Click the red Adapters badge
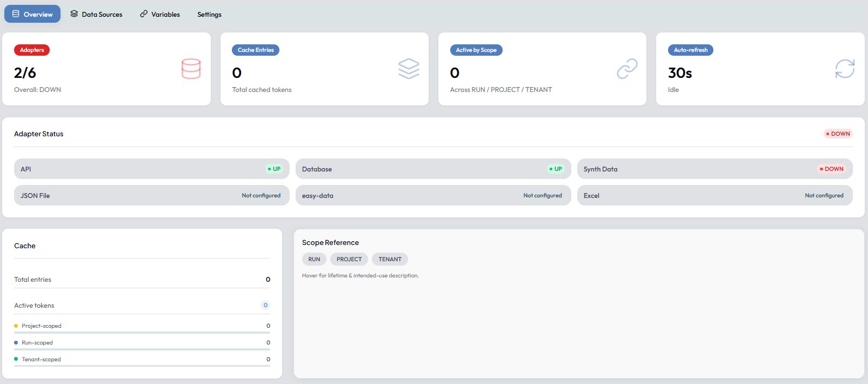Viewport: 868px width, 384px height. (x=32, y=50)
